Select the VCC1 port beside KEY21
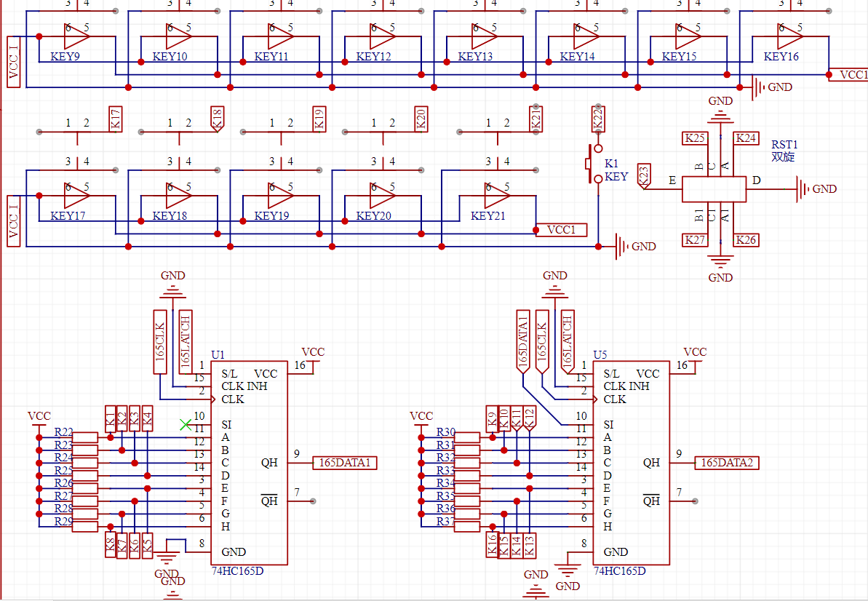This screenshot has width=868, height=601. [561, 230]
